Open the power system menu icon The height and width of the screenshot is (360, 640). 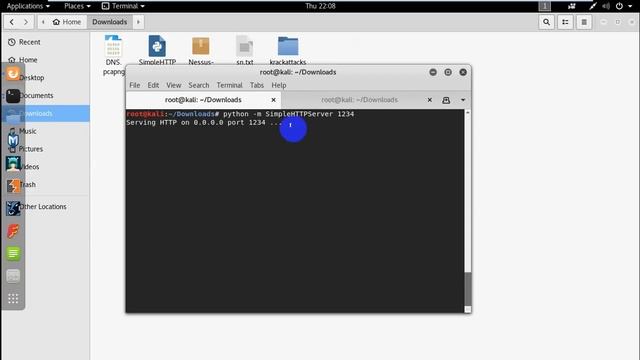click(619, 6)
